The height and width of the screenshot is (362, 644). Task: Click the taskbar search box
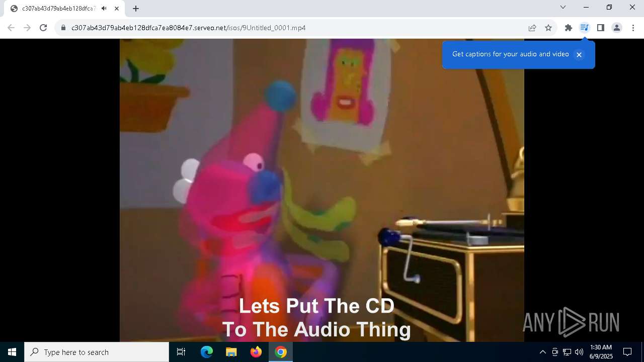pos(97,352)
